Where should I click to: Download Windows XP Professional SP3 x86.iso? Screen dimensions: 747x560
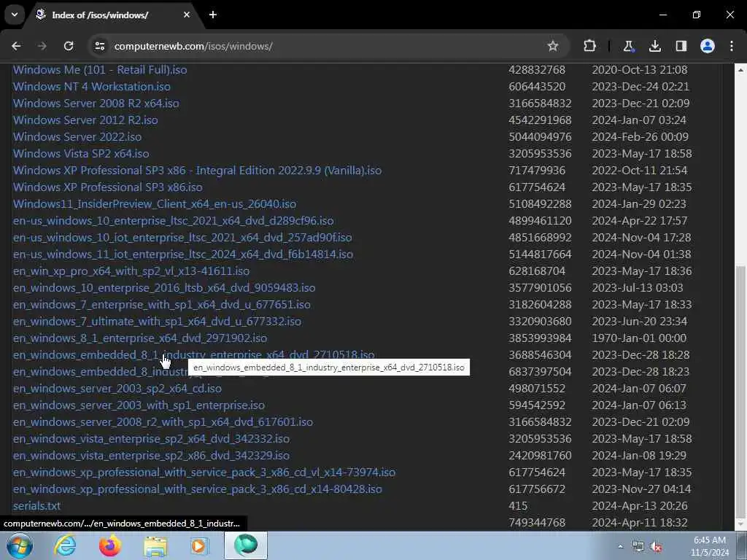pyautogui.click(x=108, y=187)
